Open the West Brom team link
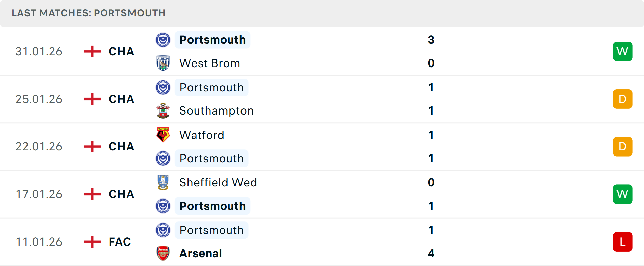The width and height of the screenshot is (644, 266). [210, 63]
